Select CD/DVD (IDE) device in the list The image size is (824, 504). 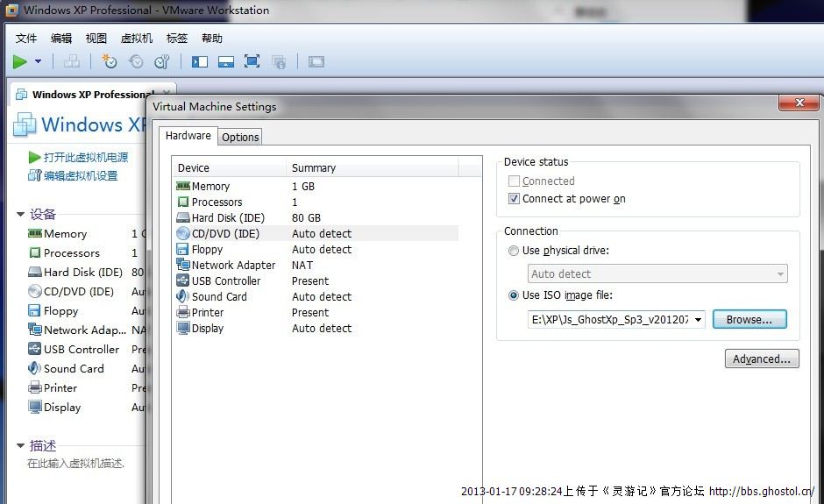click(225, 233)
